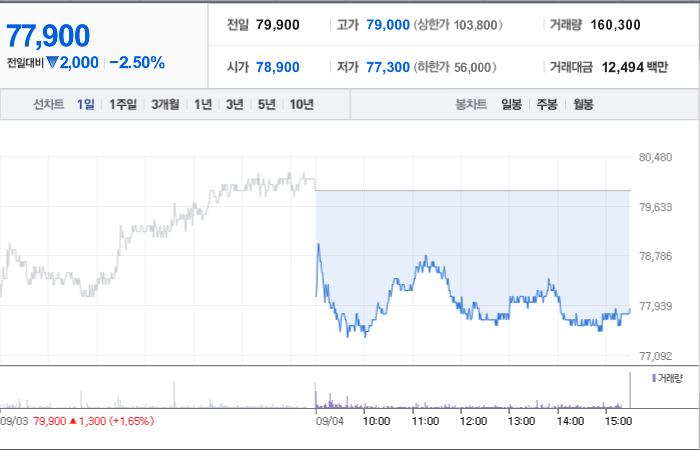Switch line chart to 3개월
700x450 pixels.
(x=165, y=104)
